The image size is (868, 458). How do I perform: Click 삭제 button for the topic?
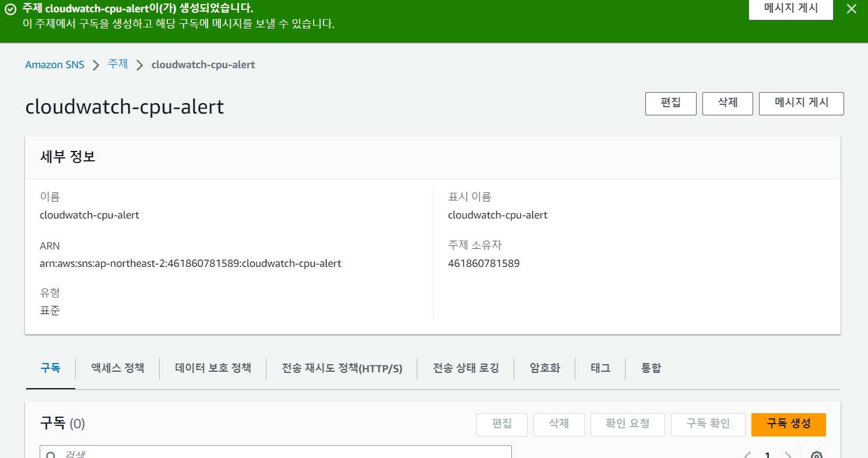(x=728, y=103)
